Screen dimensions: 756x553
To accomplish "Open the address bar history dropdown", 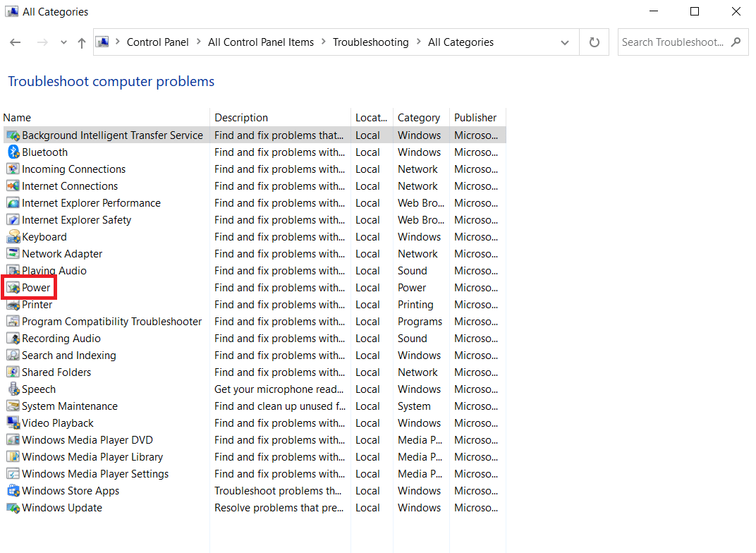I will pyautogui.click(x=565, y=42).
